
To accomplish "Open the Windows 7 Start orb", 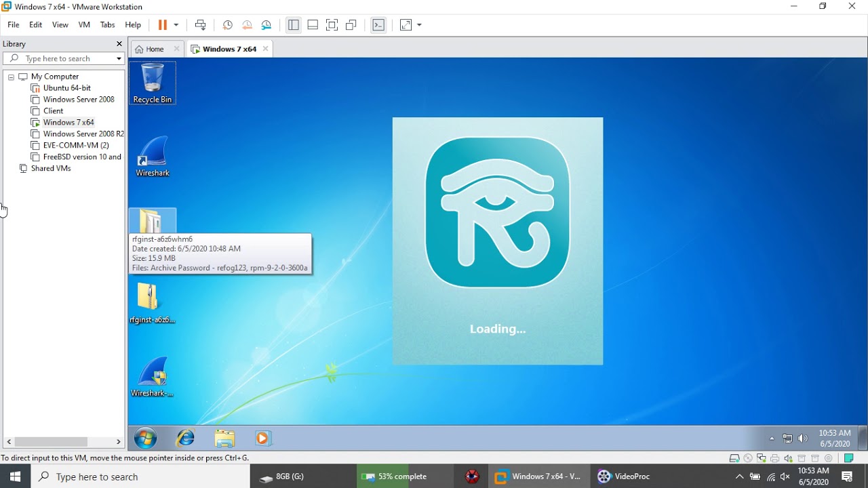I will (x=145, y=439).
